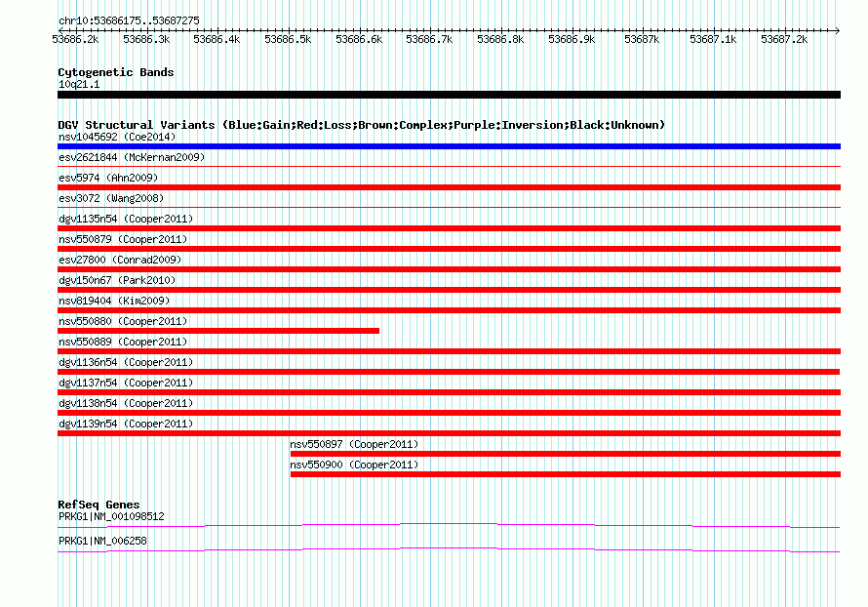Screen dimensions: 868x607
Task: Click the nsv819404 (Kim2009) label
Action: 114,301
